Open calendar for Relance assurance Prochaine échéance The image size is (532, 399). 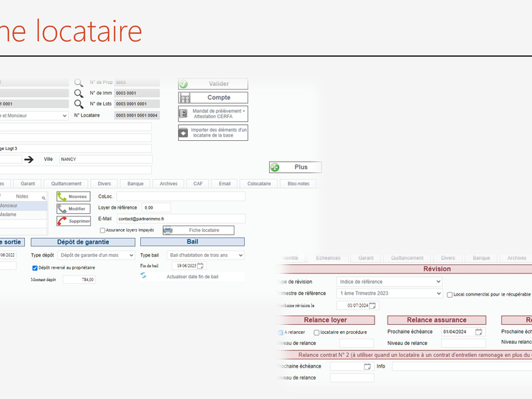click(479, 332)
